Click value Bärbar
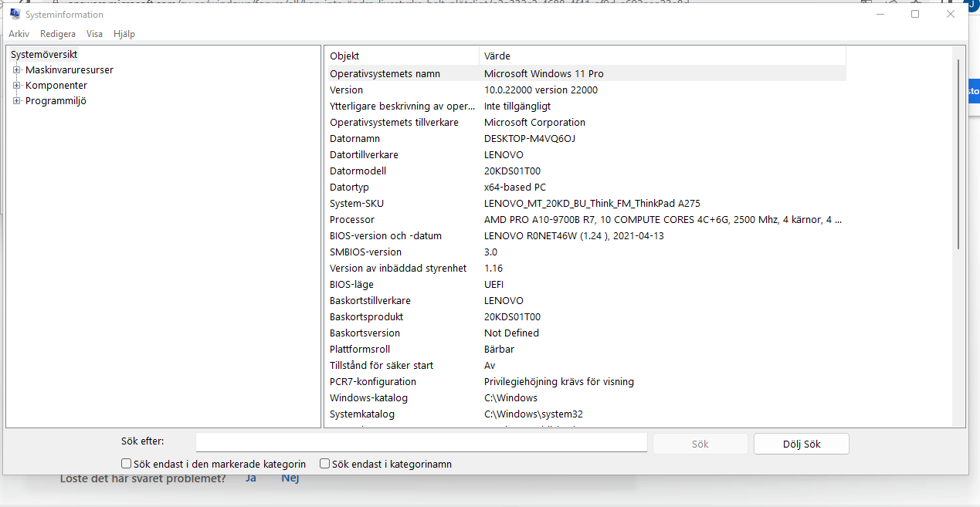The width and height of the screenshot is (980, 507). point(499,349)
